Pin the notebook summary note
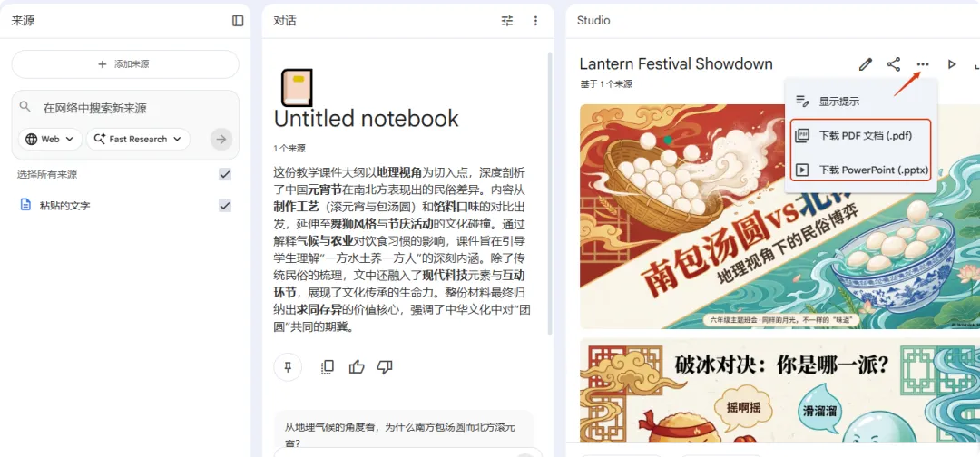This screenshot has height=457, width=980. [x=289, y=367]
